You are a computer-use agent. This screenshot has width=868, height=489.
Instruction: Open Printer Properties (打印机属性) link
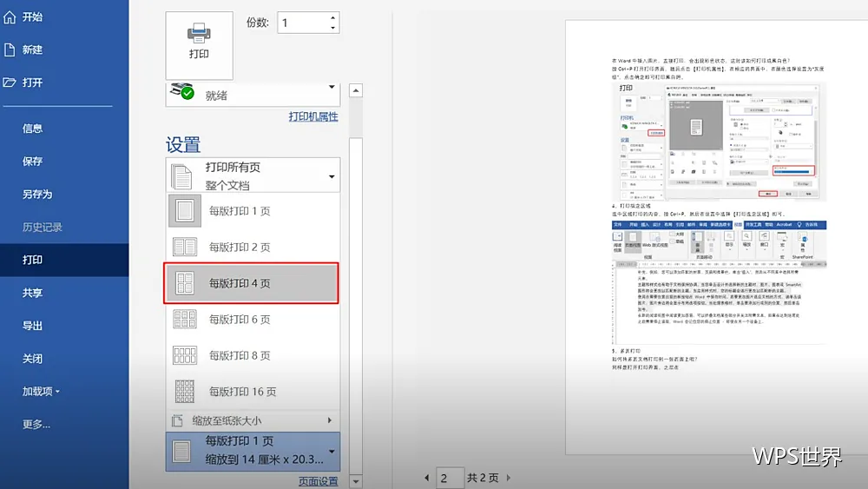coord(313,116)
